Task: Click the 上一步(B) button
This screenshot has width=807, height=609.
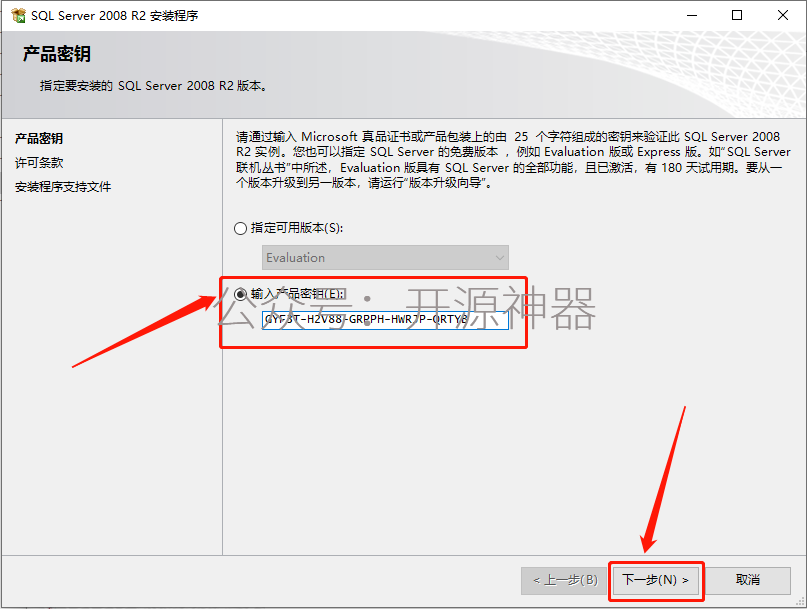Action: pos(565,580)
